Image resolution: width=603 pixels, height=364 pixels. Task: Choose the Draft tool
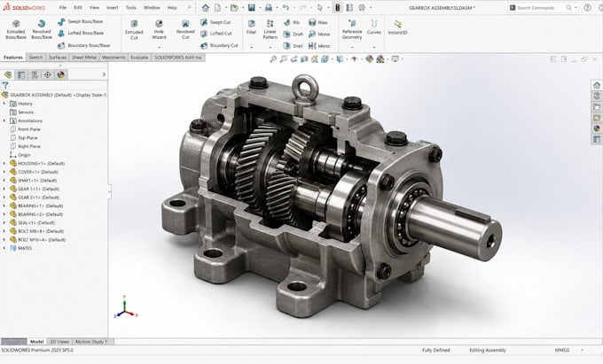pyautogui.click(x=293, y=35)
